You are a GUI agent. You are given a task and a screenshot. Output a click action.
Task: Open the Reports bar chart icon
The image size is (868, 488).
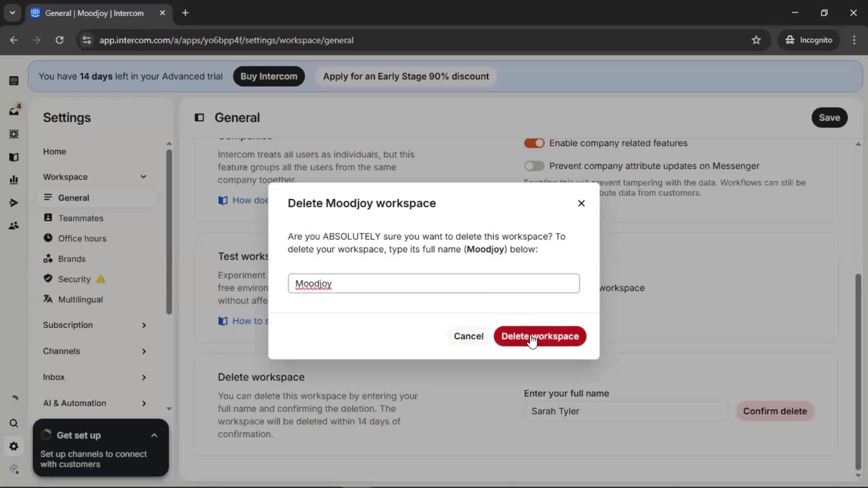tap(14, 180)
